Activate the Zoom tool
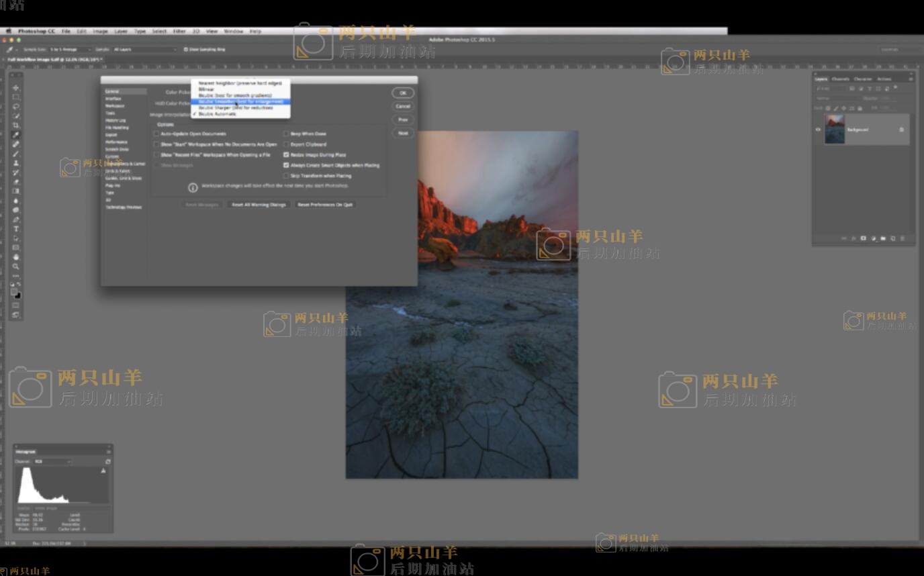This screenshot has width=924, height=576. (x=16, y=267)
